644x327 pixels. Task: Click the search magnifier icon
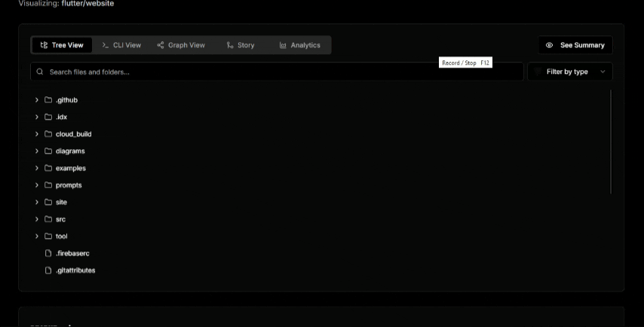click(x=40, y=72)
